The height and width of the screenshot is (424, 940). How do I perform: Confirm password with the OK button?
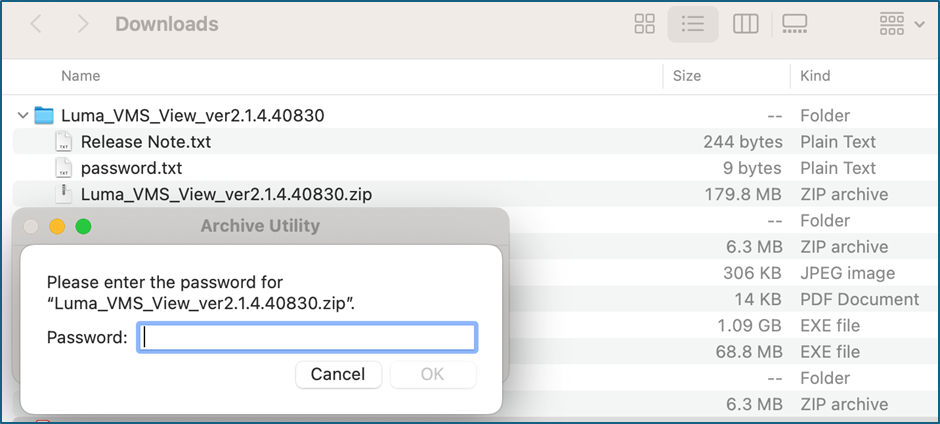(432, 375)
